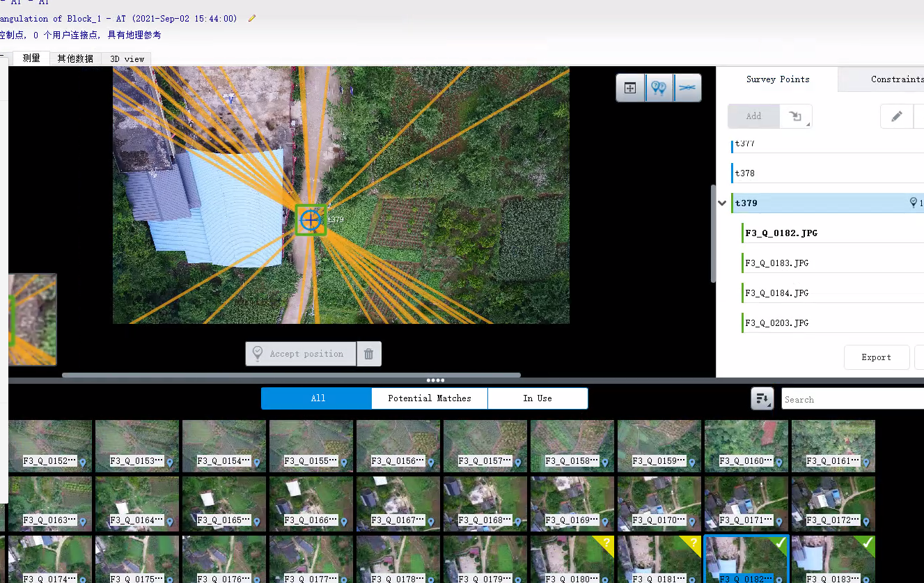Open the 3D view tab
This screenshot has width=924, height=583.
[127, 59]
